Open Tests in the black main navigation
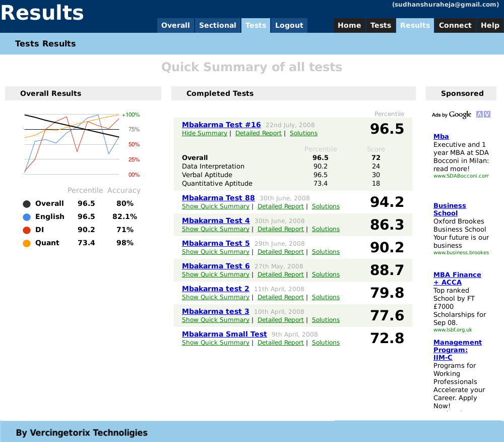The height and width of the screenshot is (442, 504). (381, 25)
